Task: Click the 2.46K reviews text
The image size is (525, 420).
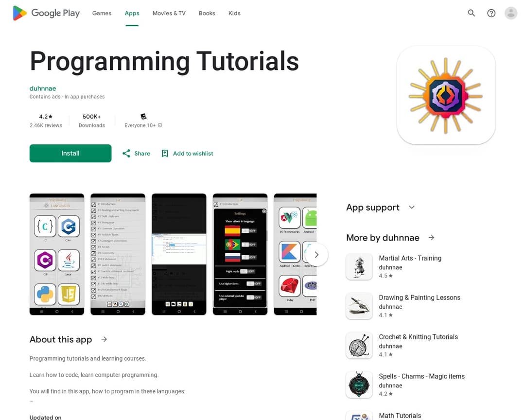Action: click(x=46, y=125)
